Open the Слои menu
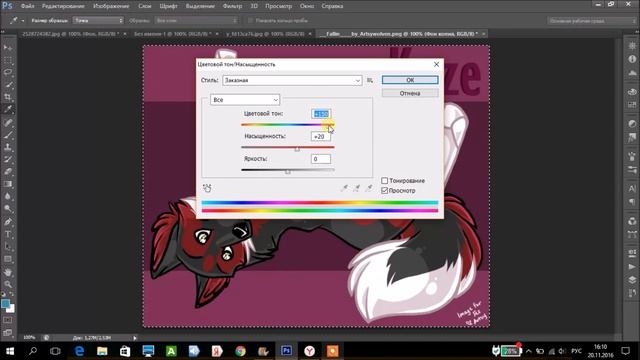640x360 pixels. (x=144, y=6)
